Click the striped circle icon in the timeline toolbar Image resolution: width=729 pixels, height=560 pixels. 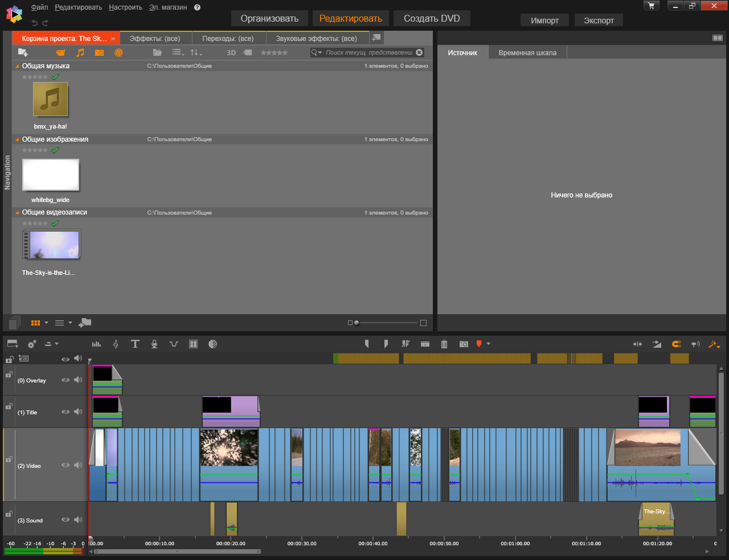click(x=212, y=344)
